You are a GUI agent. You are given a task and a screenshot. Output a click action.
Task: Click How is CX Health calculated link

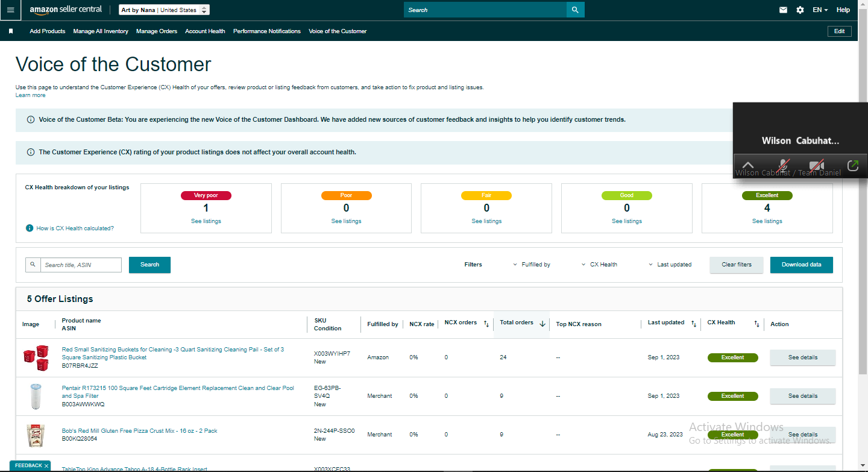point(75,228)
